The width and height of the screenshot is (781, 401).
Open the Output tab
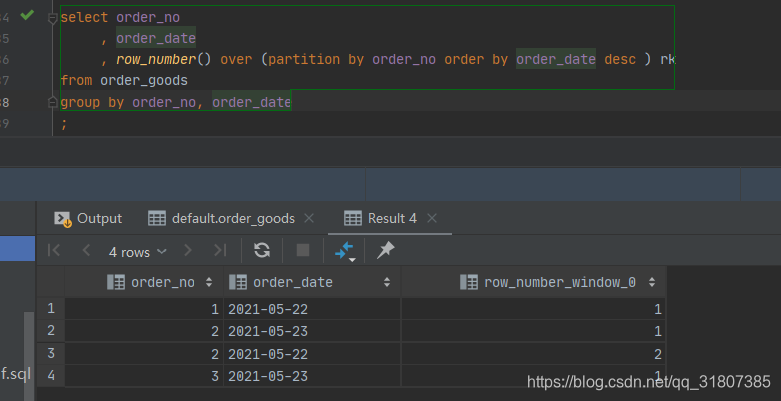(88, 218)
